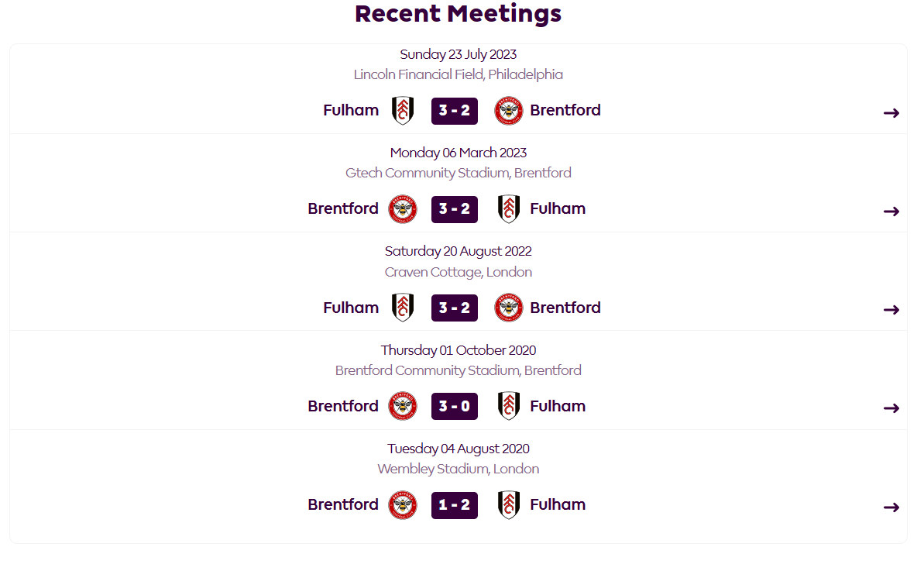Click the Fulham crest in the 23 July 2023 match
924x571 pixels.
403,111
